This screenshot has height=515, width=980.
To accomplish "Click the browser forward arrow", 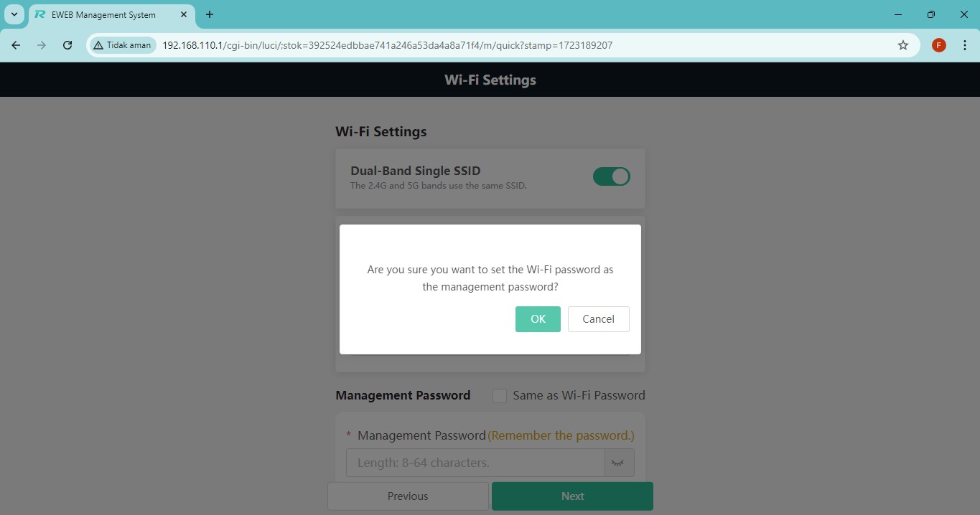I will tap(42, 45).
